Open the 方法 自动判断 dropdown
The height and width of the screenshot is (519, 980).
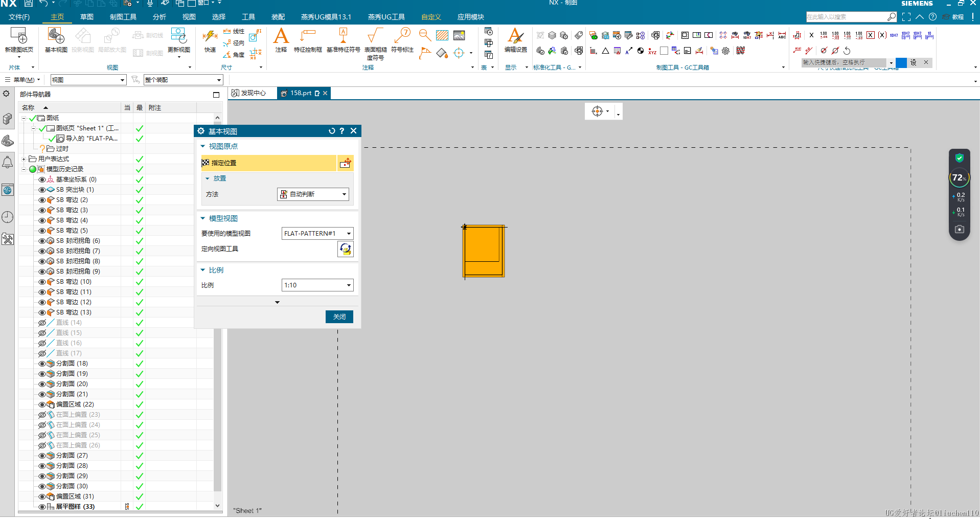[x=313, y=194]
